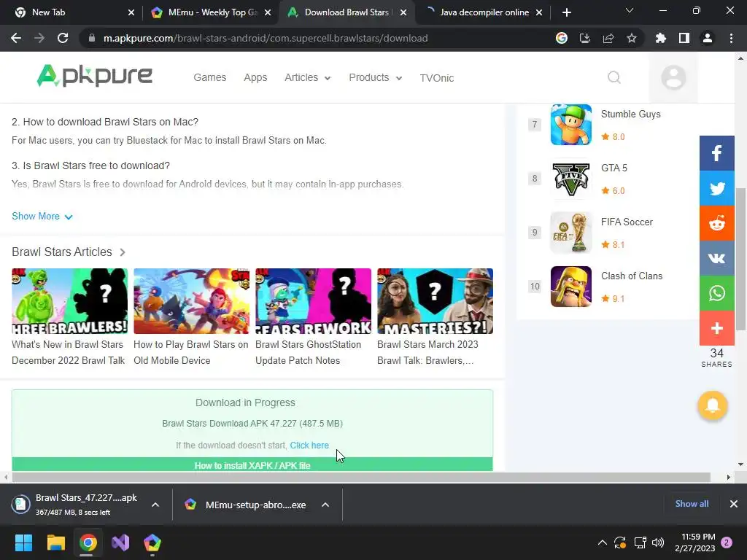The width and height of the screenshot is (747, 560).
Task: Expand Show More FAQ section
Action: pos(42,216)
